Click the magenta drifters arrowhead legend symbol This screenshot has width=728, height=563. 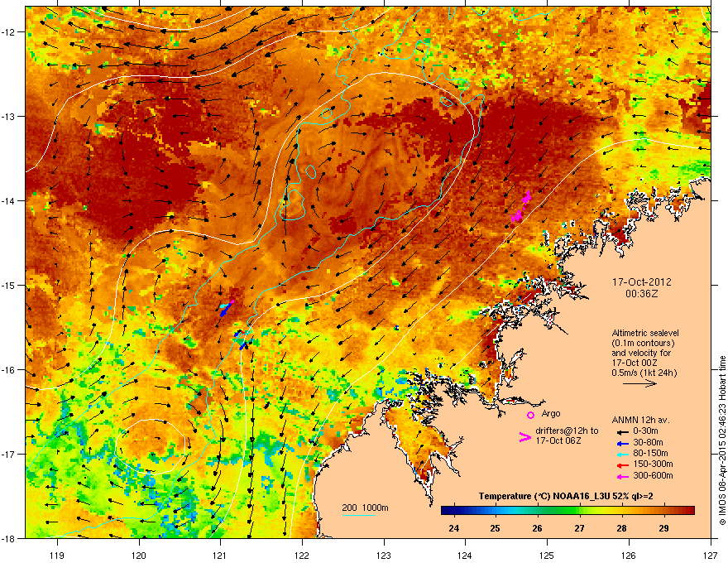(x=524, y=437)
